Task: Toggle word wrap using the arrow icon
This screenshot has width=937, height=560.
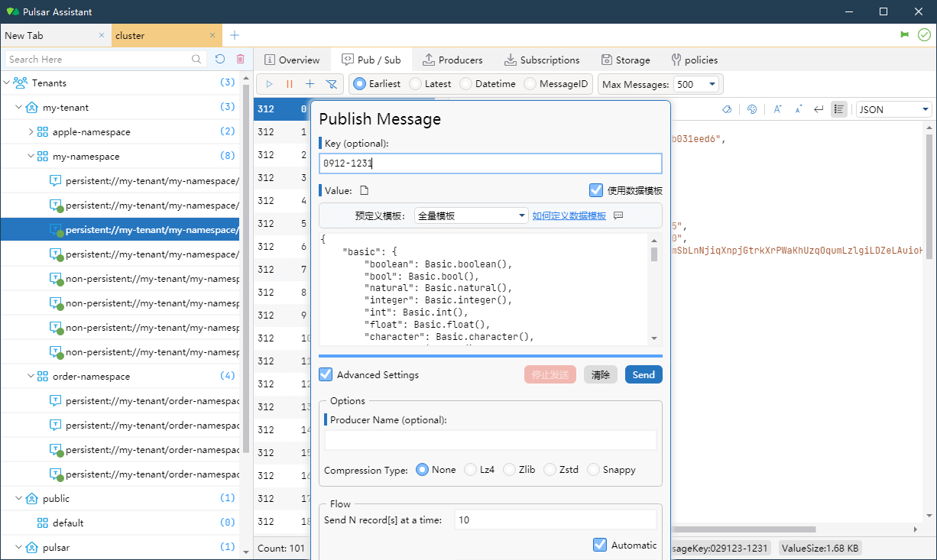Action: coord(818,109)
